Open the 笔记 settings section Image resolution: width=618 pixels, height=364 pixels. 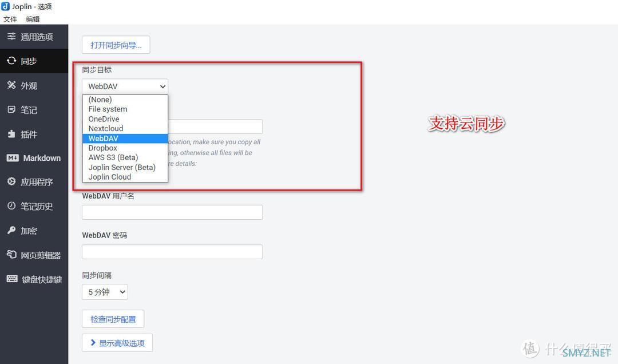coord(34,110)
